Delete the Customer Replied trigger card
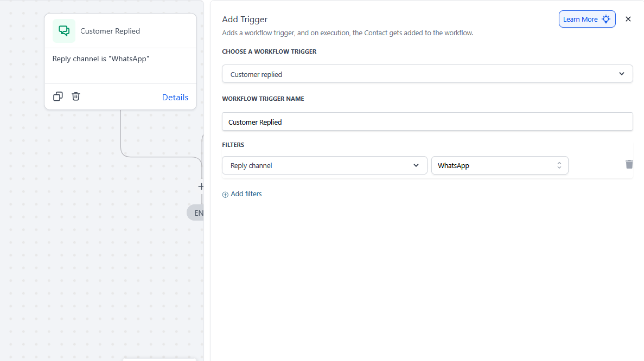Screen dimensions: 644x361 click(x=76, y=96)
